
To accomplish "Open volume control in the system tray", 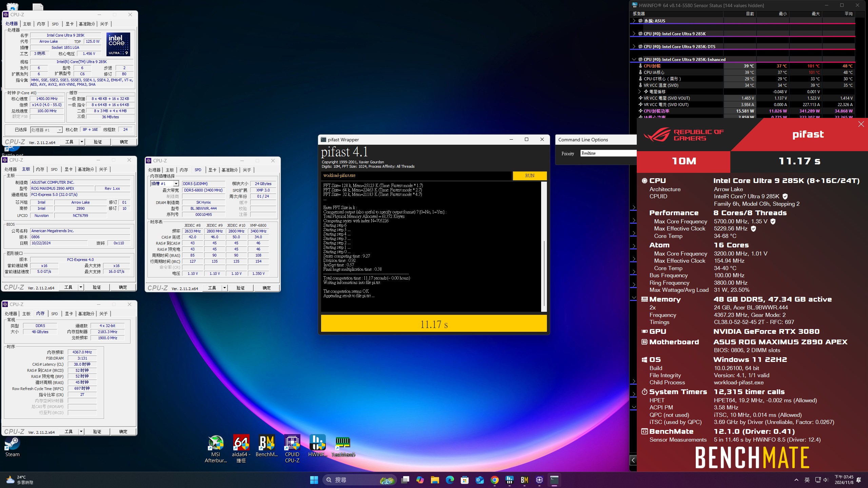I will [826, 480].
